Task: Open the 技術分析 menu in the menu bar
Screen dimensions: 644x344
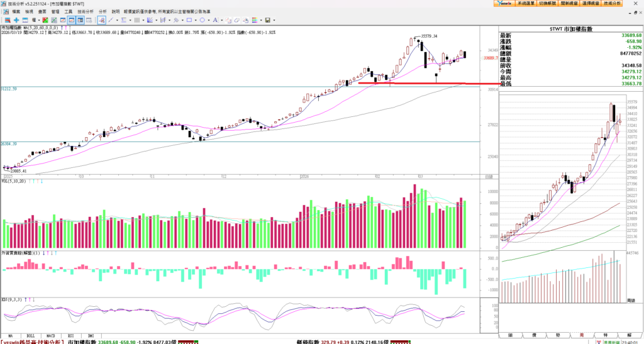Action: tap(86, 11)
